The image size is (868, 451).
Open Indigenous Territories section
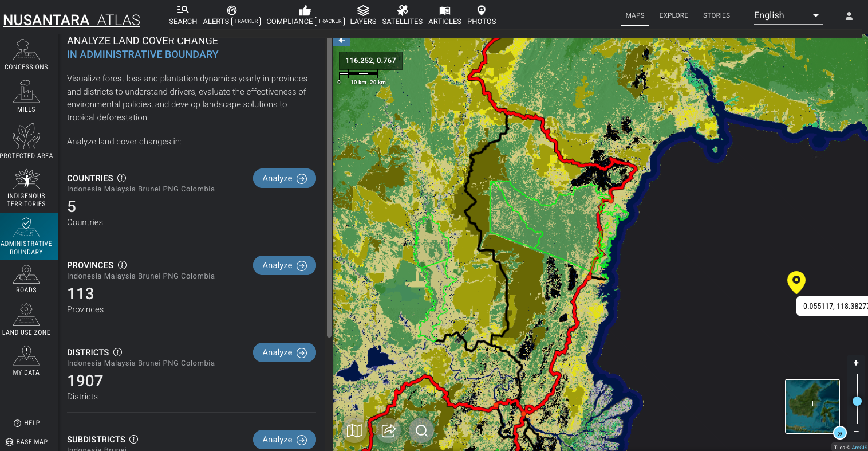click(26, 188)
